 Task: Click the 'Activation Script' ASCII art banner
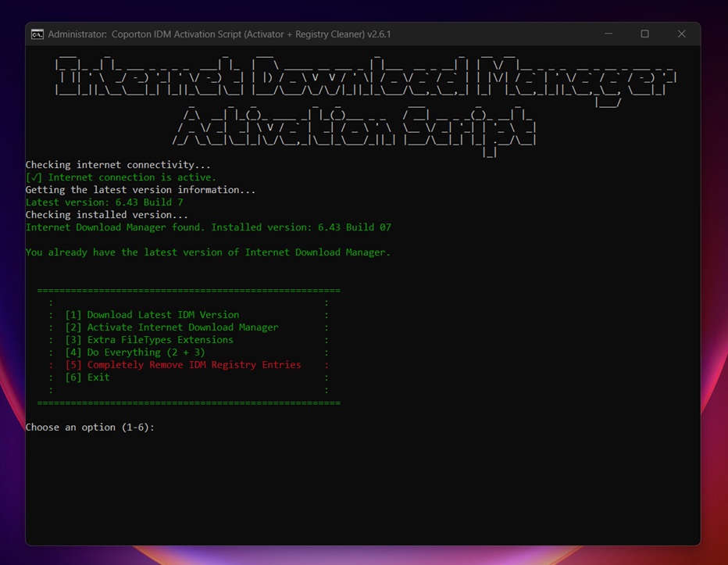point(355,131)
